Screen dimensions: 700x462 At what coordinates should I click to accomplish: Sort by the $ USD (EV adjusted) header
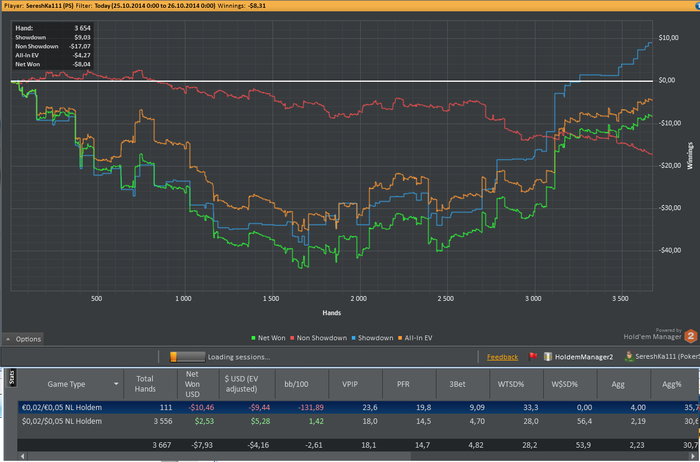247,384
